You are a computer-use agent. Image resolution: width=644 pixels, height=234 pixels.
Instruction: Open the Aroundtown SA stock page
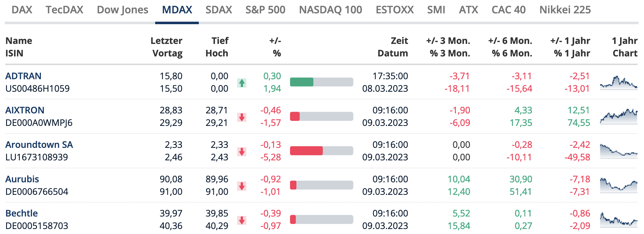pos(39,145)
